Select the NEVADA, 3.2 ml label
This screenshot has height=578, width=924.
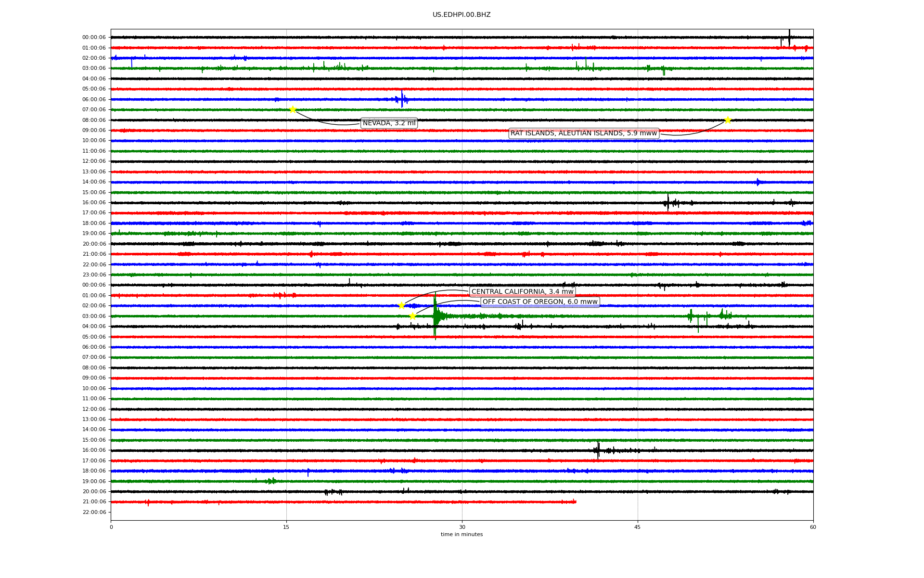coord(389,123)
